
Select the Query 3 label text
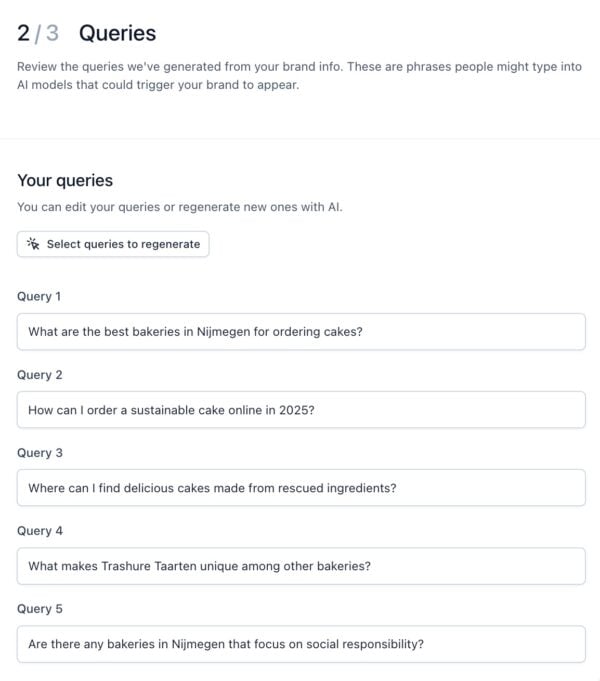pos(40,453)
